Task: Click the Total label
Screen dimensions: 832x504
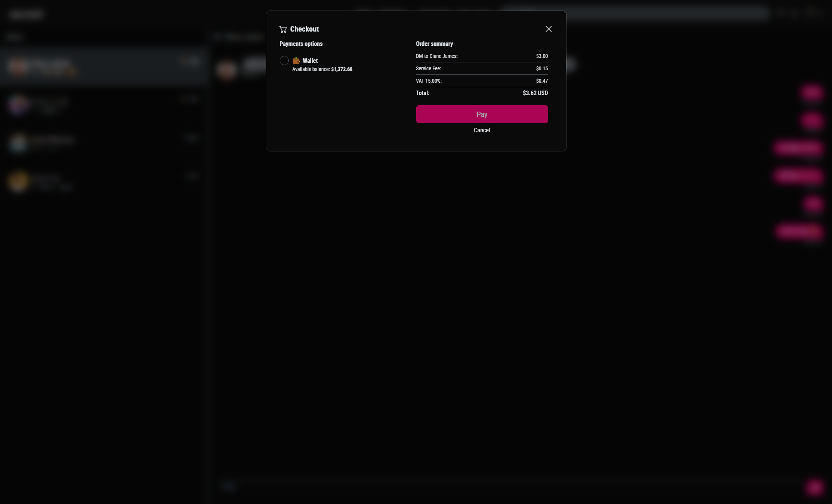Action: click(x=423, y=93)
